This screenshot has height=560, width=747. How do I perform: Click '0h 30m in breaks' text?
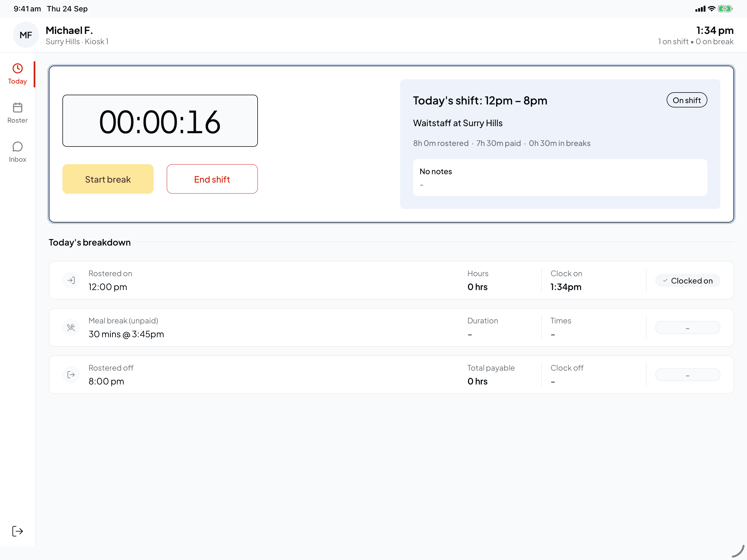(560, 144)
